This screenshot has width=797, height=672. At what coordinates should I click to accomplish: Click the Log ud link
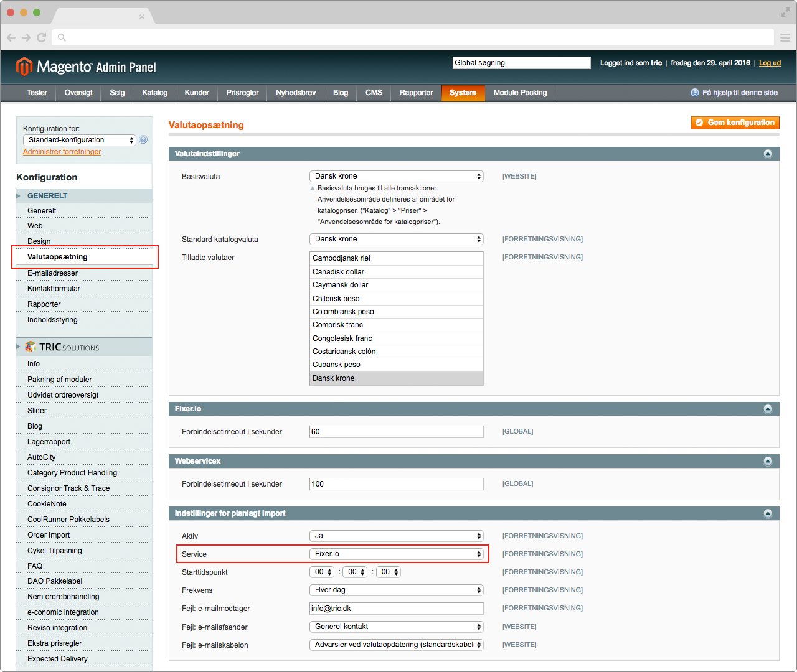(770, 63)
